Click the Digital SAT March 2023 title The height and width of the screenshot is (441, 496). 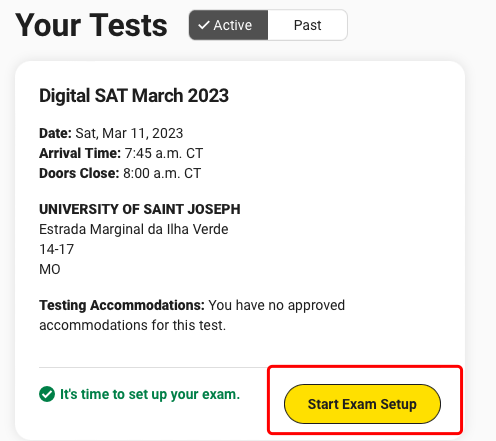[x=134, y=96]
